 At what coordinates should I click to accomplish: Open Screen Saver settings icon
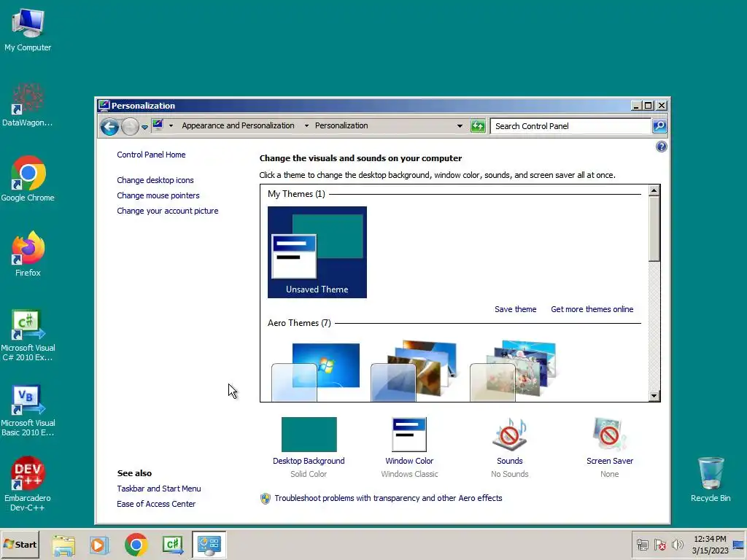pyautogui.click(x=609, y=434)
